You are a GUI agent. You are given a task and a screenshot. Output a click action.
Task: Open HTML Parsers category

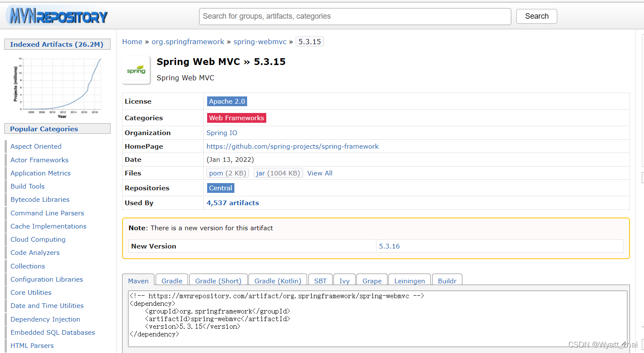(x=32, y=346)
